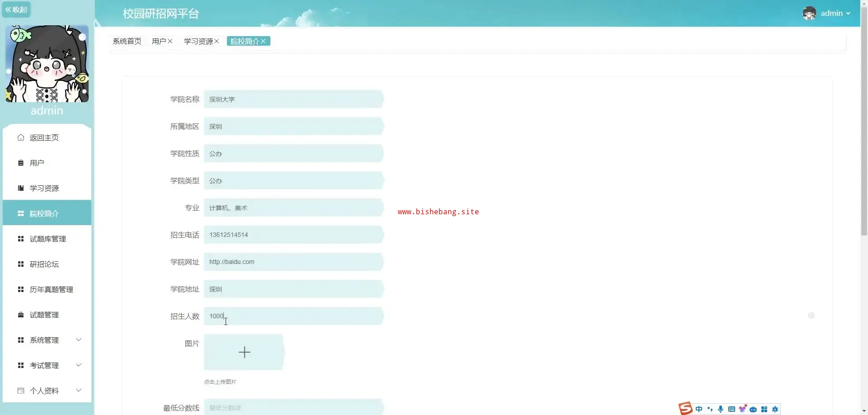Click the scrollbar down arrow
This screenshot has width=868, height=415.
[x=864, y=411]
